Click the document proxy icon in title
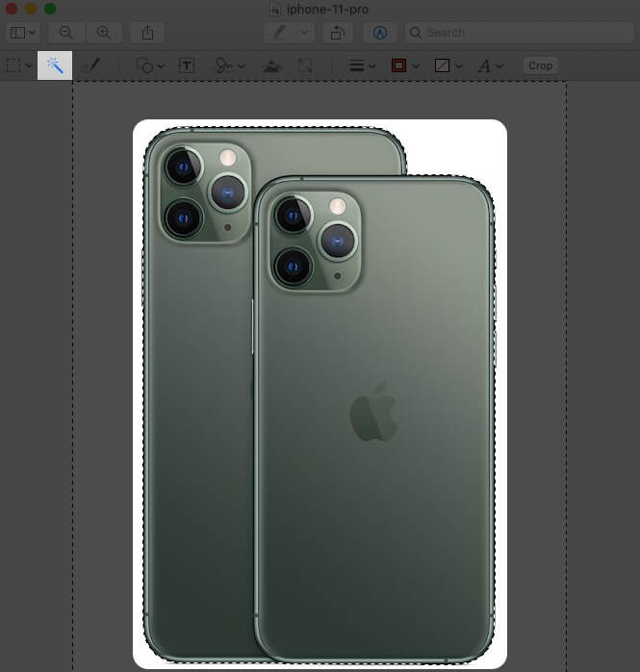This screenshot has width=640, height=672. [275, 10]
